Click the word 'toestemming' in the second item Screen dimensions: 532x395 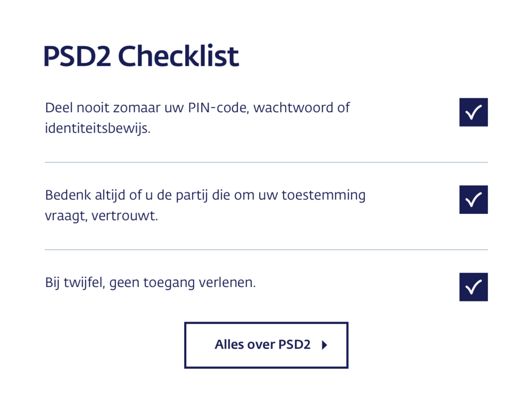click(323, 196)
